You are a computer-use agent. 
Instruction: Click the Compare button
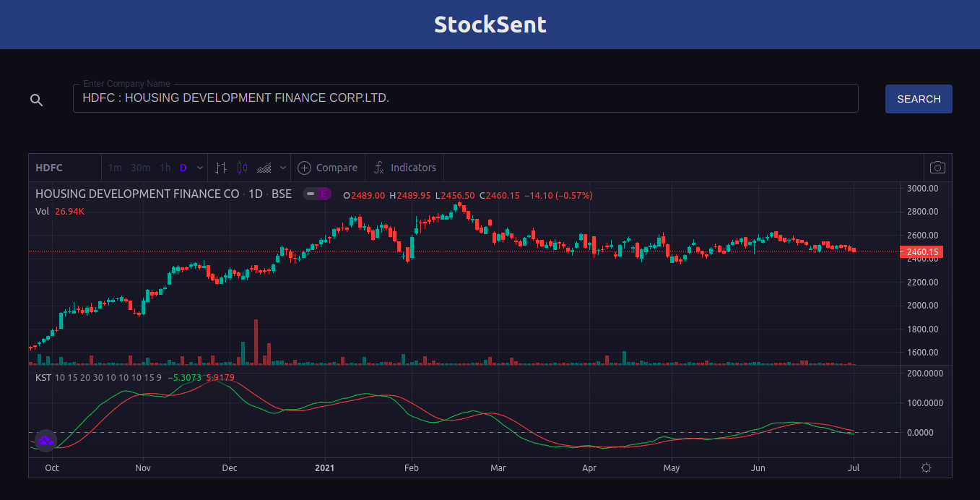(x=328, y=168)
